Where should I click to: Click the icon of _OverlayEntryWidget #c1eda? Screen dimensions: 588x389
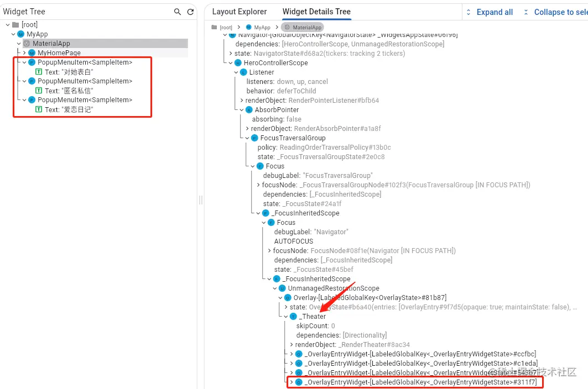click(299, 364)
